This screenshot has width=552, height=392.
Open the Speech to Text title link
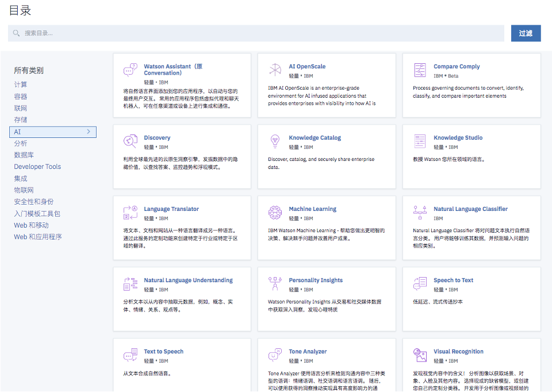454,280
